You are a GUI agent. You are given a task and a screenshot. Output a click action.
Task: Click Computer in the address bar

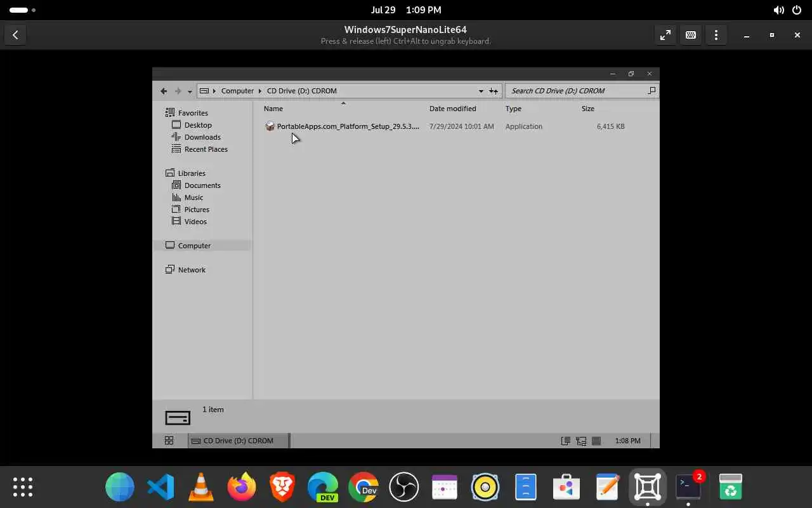point(237,91)
